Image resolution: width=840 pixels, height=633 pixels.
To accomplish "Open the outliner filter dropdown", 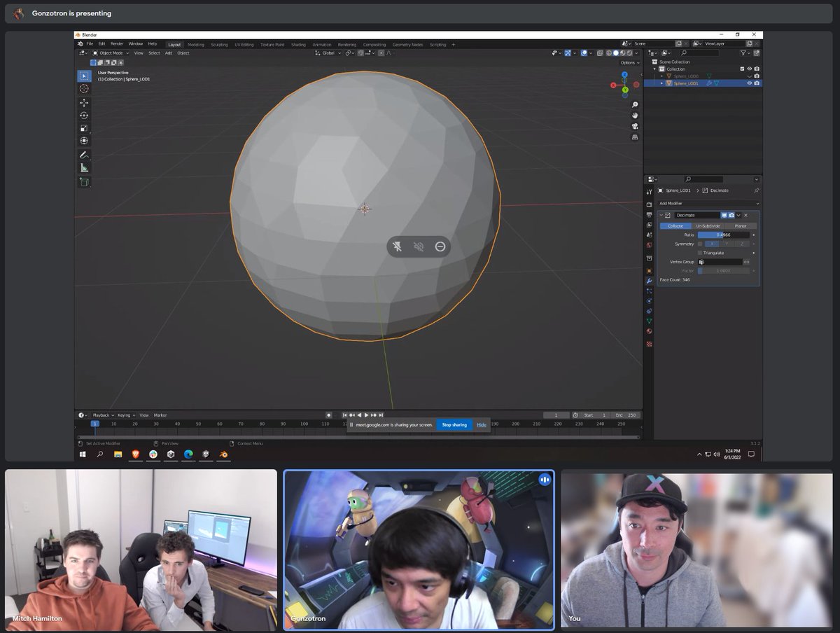I will click(x=746, y=53).
